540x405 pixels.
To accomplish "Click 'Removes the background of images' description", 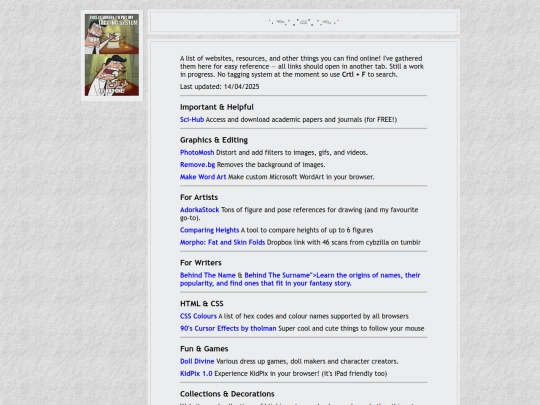I will pyautogui.click(x=271, y=165).
